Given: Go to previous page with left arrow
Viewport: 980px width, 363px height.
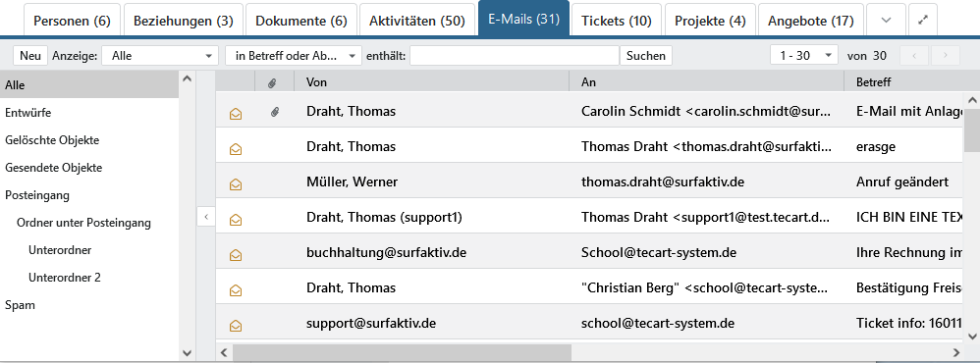Looking at the screenshot, I should click(914, 56).
